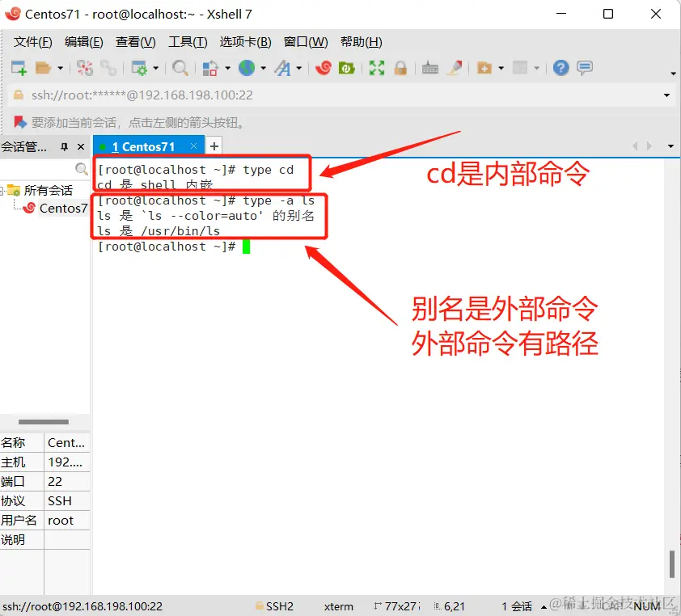Click the Font toolbar icon
Screen dimensions: 681x616
pos(283,68)
